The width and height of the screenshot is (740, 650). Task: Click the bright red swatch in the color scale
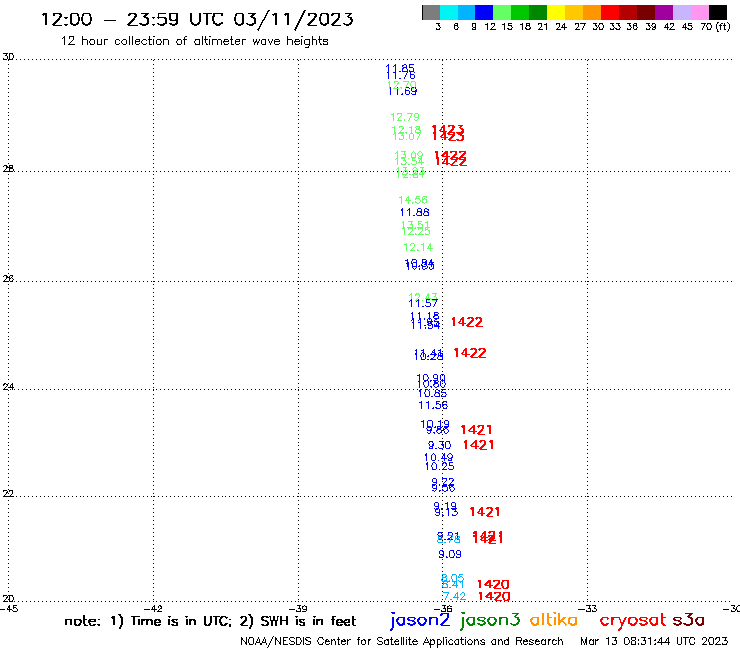pos(610,12)
